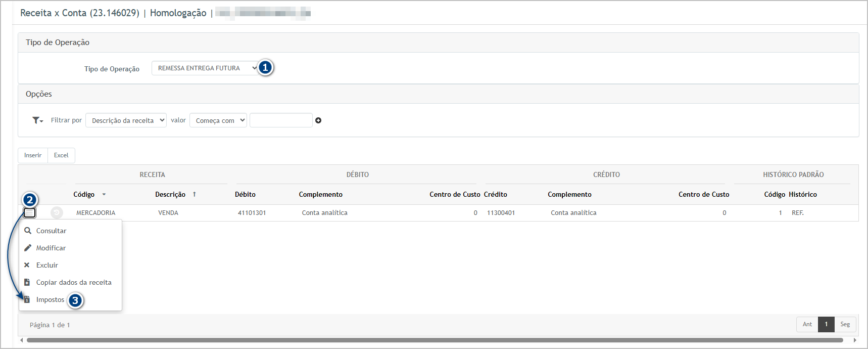The width and height of the screenshot is (868, 349).
Task: Click the horizontal scrollbar thumb
Action: point(435,340)
